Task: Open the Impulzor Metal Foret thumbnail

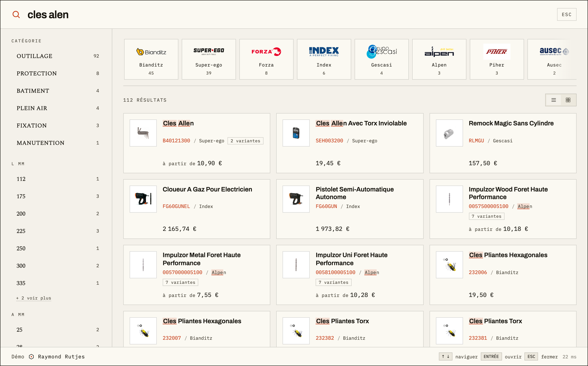Action: click(x=143, y=265)
